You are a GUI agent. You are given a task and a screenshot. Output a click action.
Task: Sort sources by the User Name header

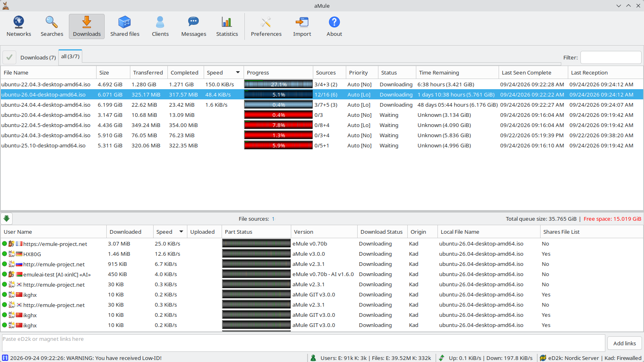(54, 232)
